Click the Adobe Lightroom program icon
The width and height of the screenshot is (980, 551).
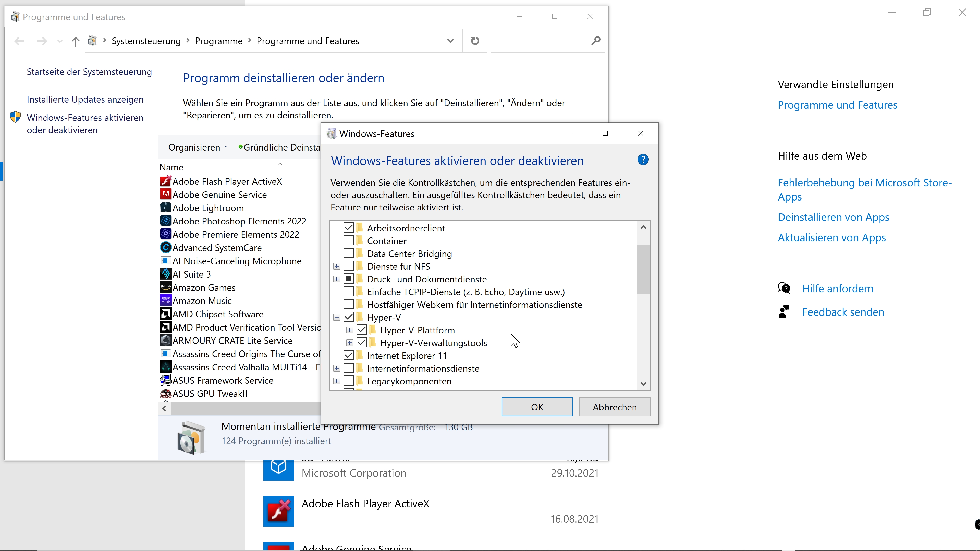click(x=165, y=208)
